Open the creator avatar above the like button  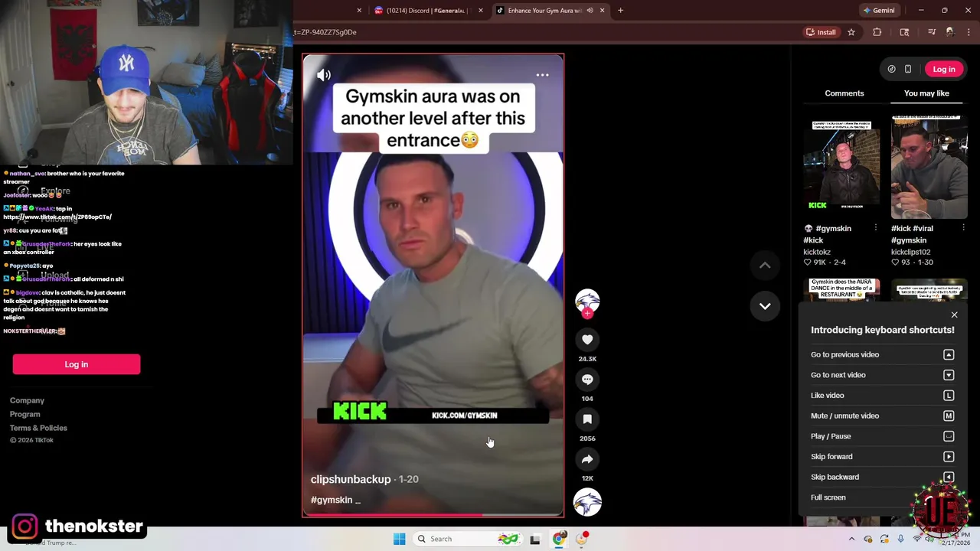coord(587,301)
